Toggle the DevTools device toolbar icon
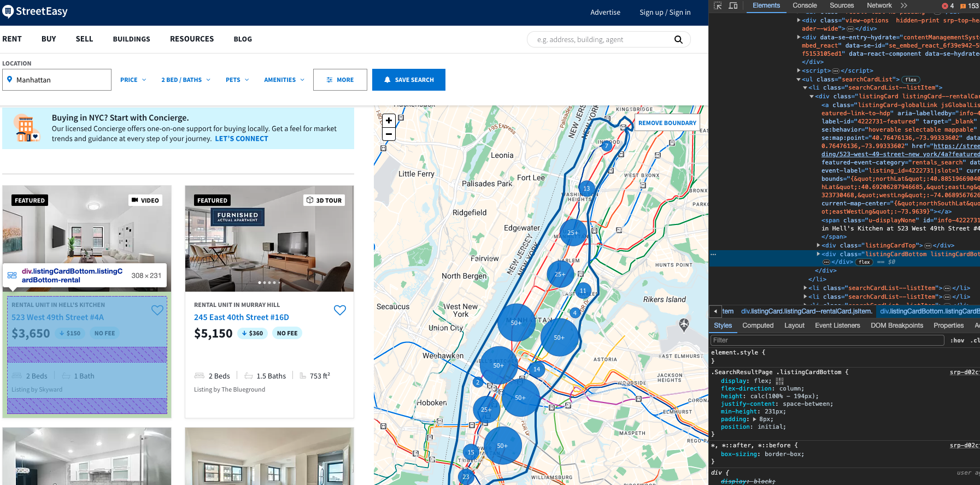The width and height of the screenshot is (980, 485). (x=733, y=5)
